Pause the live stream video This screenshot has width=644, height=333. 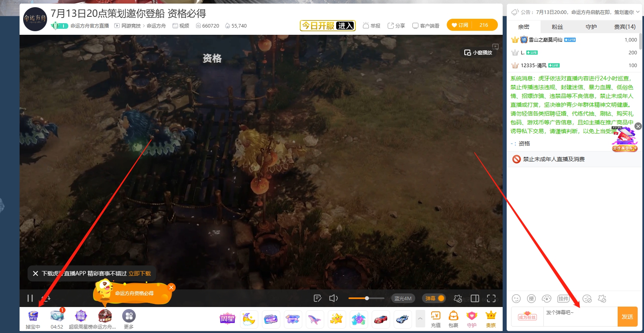(30, 298)
